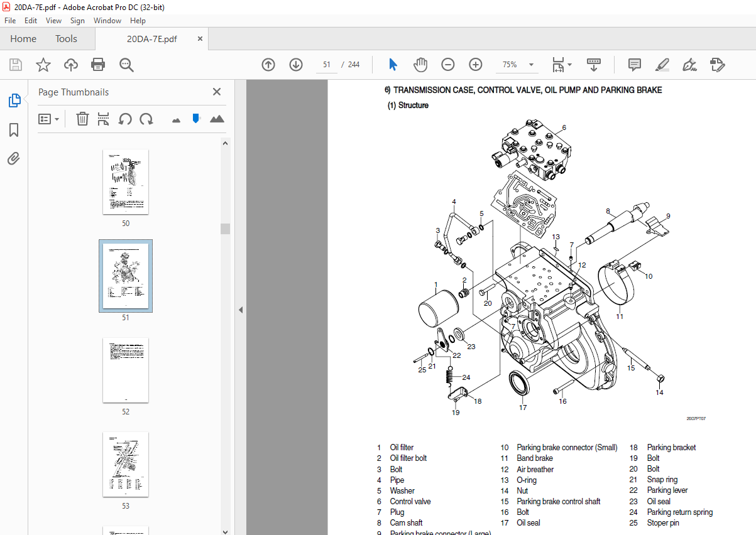Open Attachments paperclip panel
This screenshot has height=535, width=756.
(14, 159)
